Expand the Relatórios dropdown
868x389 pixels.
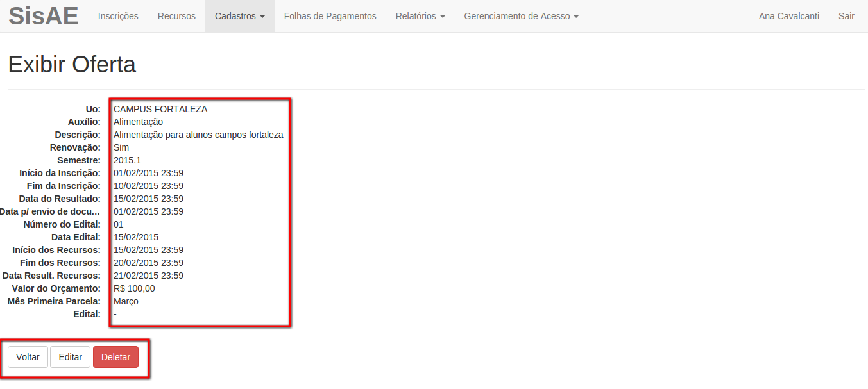pyautogui.click(x=420, y=16)
